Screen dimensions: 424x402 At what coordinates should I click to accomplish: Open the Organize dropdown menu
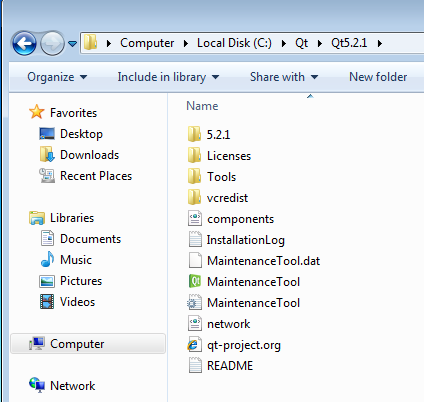pyautogui.click(x=57, y=77)
